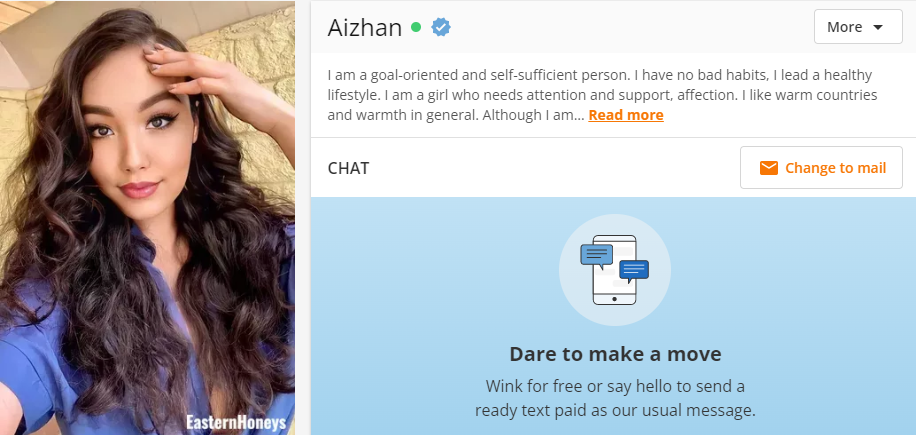Expand the bio with Read more

pyautogui.click(x=626, y=115)
